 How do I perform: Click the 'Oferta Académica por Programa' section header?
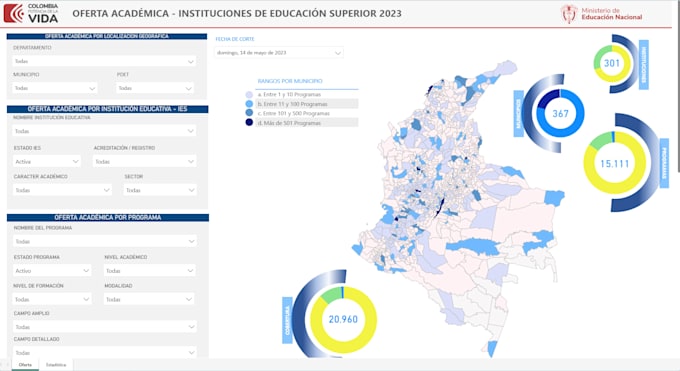(x=108, y=217)
